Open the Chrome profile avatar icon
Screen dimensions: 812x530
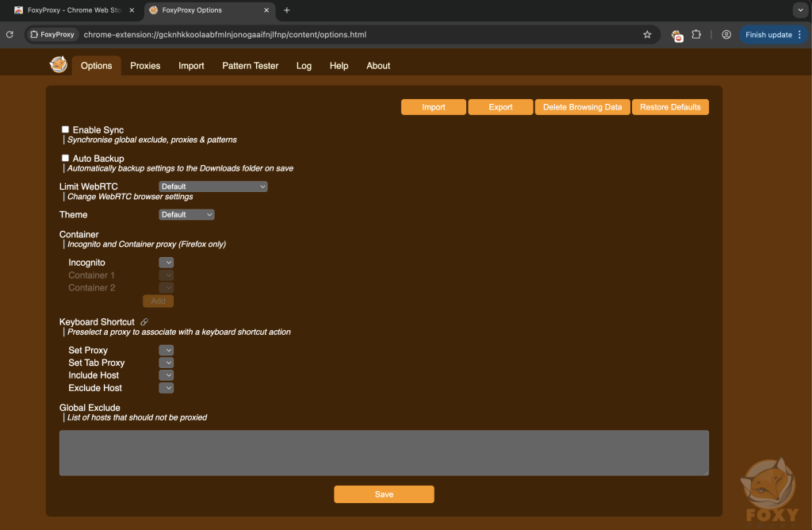726,35
